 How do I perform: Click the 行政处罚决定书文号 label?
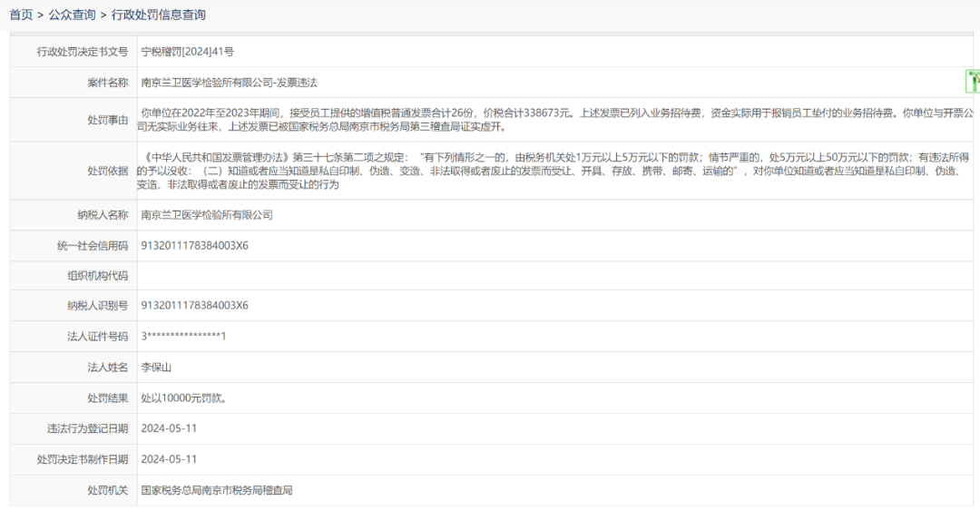click(x=82, y=52)
